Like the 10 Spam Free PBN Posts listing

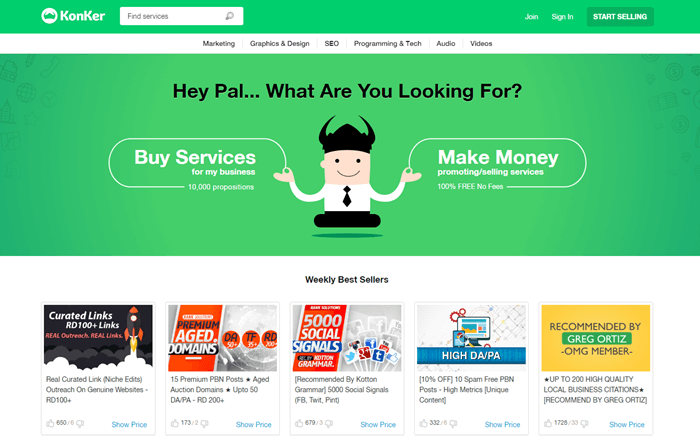[x=423, y=423]
